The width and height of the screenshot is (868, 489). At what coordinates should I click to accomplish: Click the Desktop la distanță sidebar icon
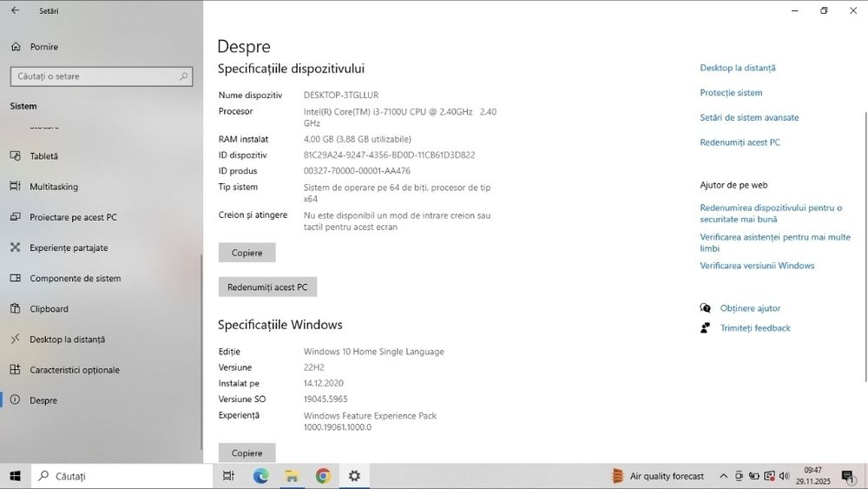click(16, 339)
